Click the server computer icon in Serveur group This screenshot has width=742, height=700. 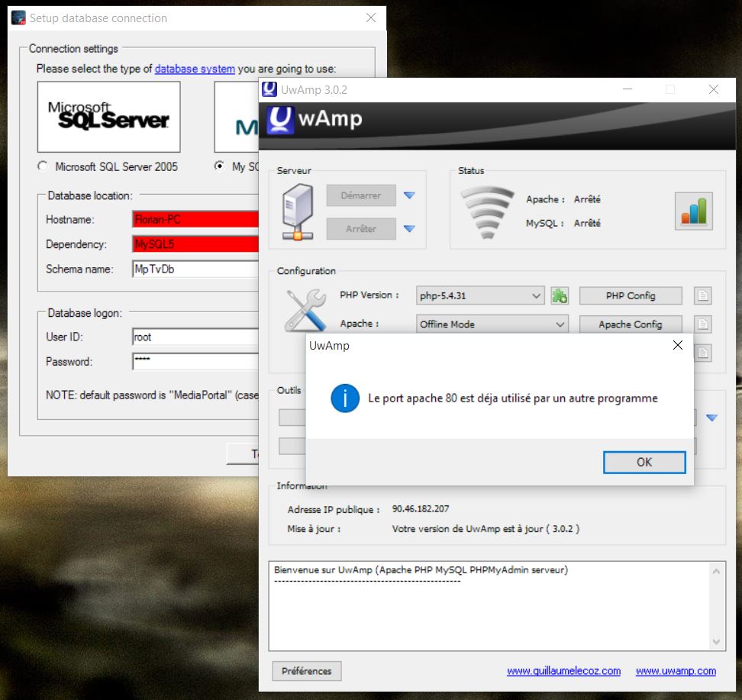298,211
